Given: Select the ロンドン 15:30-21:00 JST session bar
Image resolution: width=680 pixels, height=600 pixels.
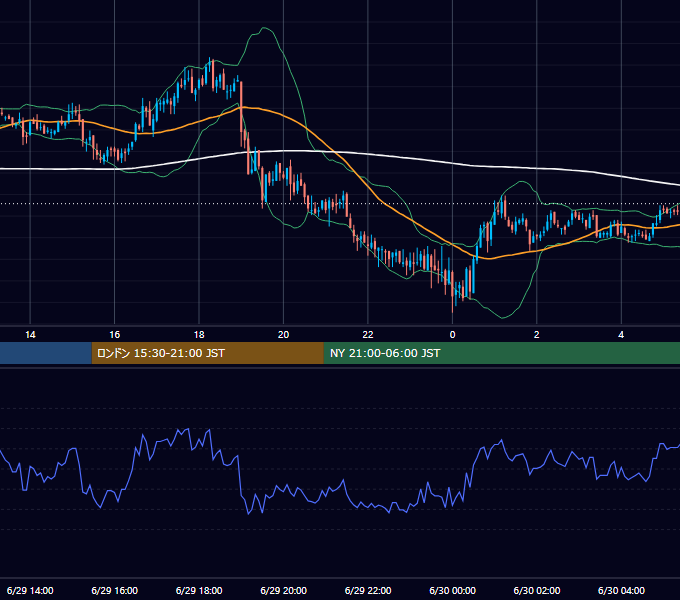Looking at the screenshot, I should (207, 353).
